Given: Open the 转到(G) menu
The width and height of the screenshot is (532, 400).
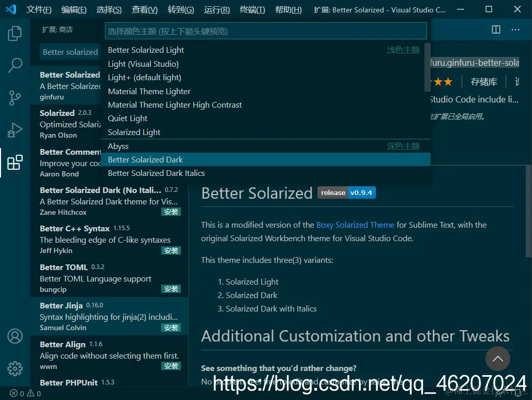Looking at the screenshot, I should point(181,9).
